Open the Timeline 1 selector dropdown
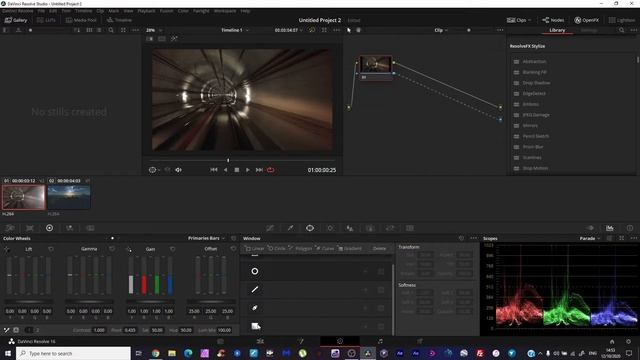The image size is (640, 360). click(235, 30)
